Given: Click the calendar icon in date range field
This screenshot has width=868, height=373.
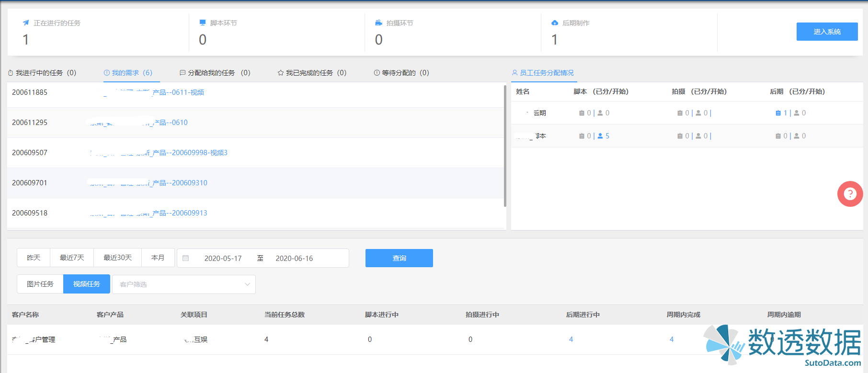Looking at the screenshot, I should pos(186,258).
